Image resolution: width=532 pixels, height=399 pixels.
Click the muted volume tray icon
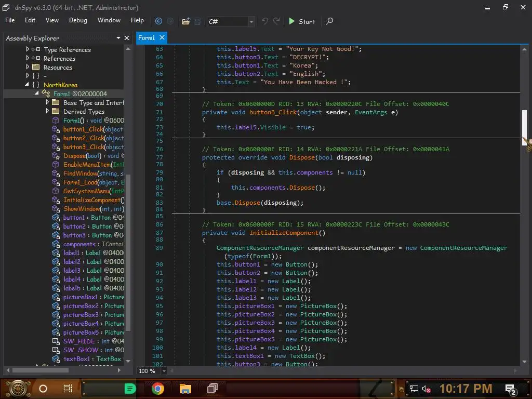click(x=427, y=389)
